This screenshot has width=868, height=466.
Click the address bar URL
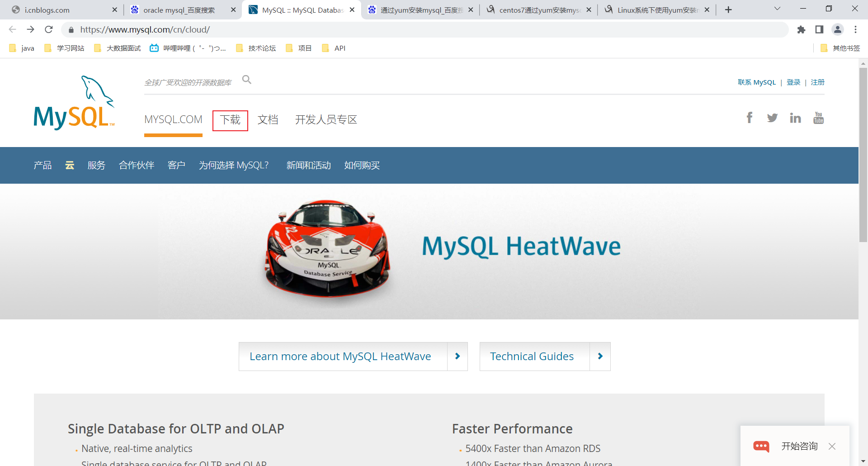145,30
